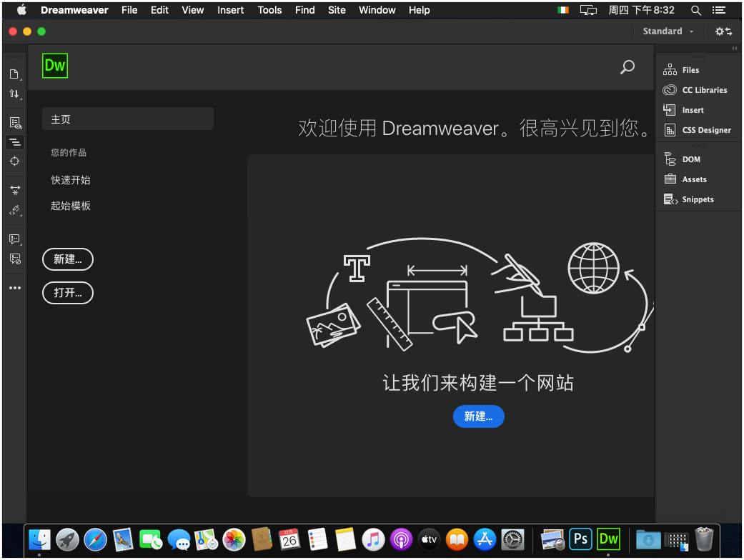Click the Inspect crosshair icon
This screenshot has width=744, height=560.
pos(15,161)
